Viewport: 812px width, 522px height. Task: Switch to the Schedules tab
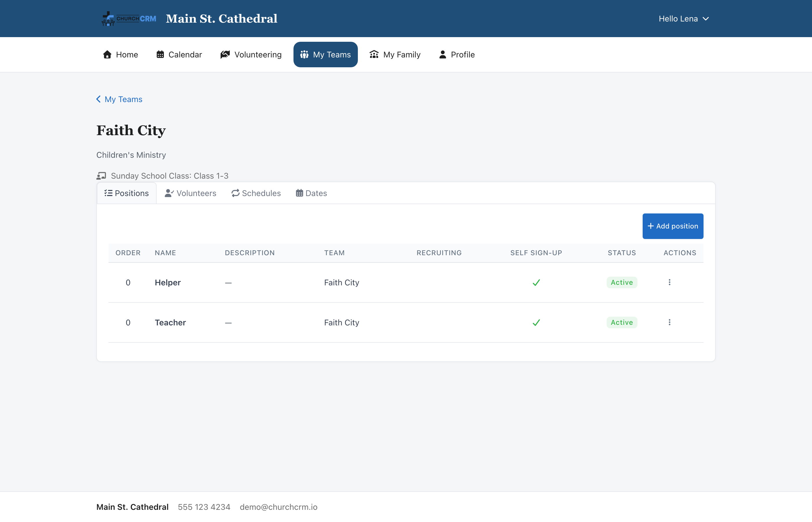pyautogui.click(x=256, y=193)
